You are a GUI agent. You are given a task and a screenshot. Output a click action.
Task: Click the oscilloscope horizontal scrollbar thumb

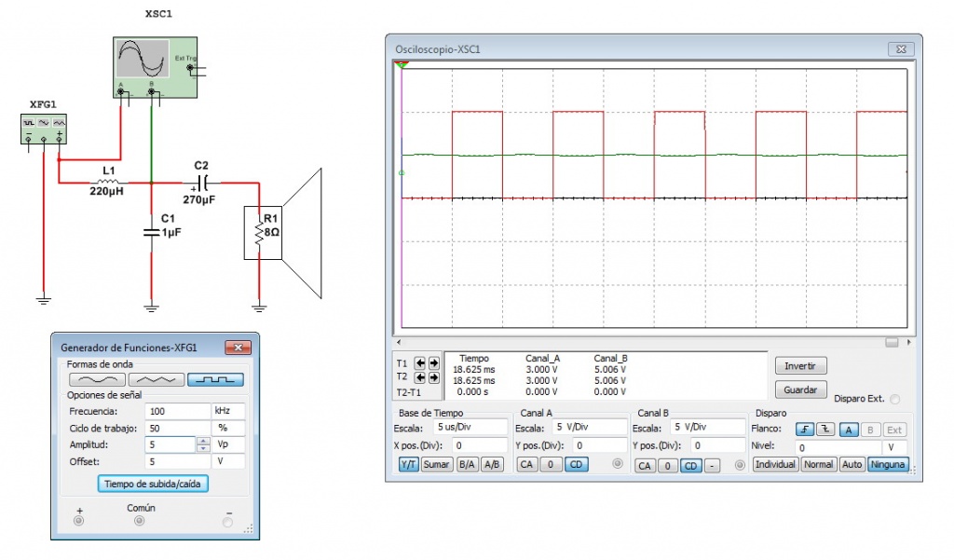coord(892,342)
